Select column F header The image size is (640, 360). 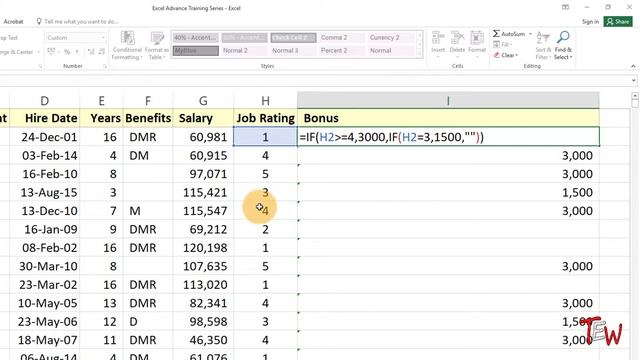148,100
